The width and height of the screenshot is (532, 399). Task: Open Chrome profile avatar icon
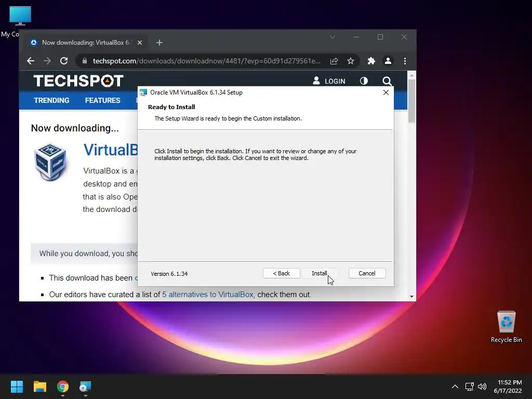click(388, 61)
